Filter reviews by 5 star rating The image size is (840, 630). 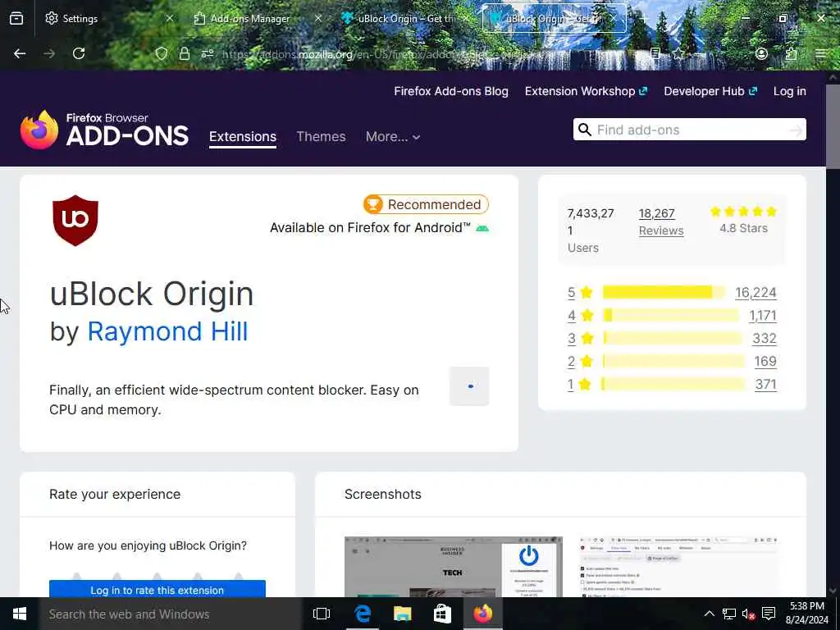tap(580, 293)
